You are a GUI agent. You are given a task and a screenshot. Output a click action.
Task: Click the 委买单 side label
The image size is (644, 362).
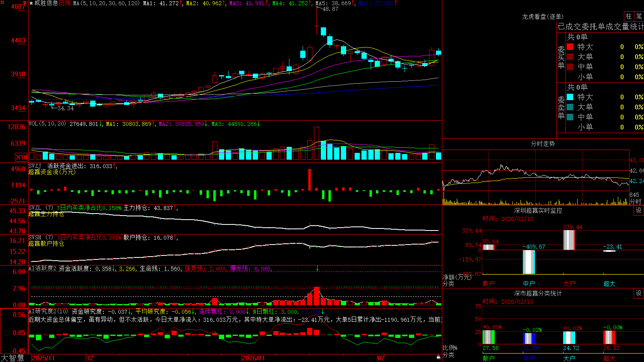point(561,58)
